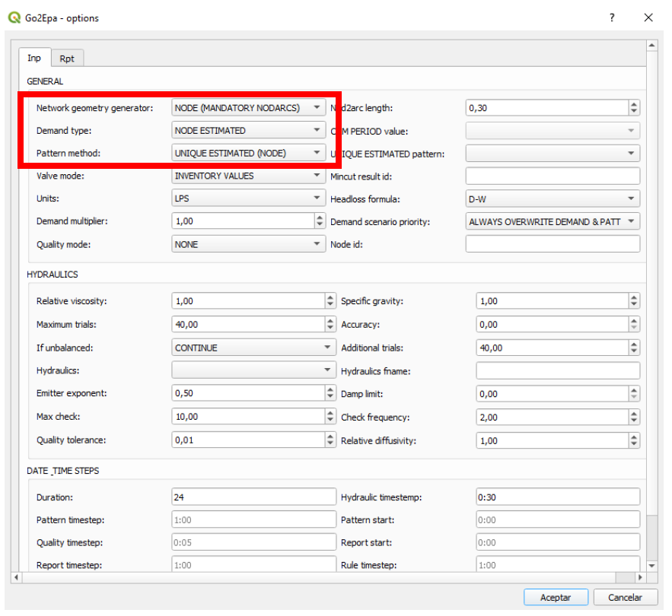
Task: Open Network geometry generator dropdown
Action: click(x=249, y=108)
